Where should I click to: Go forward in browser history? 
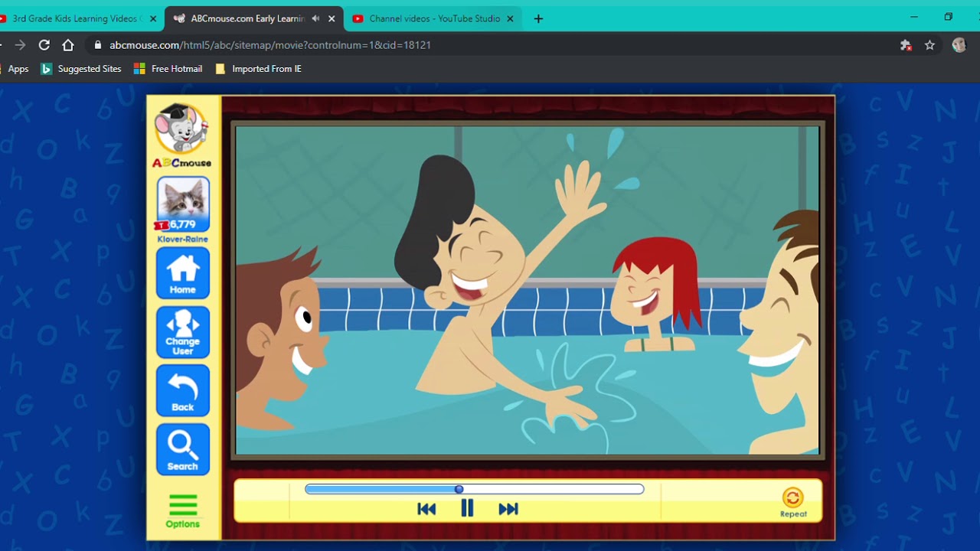click(20, 45)
